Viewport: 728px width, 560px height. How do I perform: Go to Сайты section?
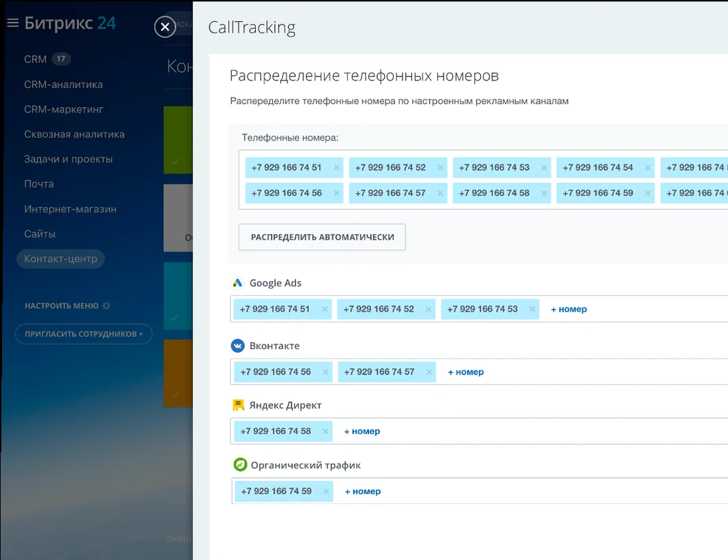(40, 233)
